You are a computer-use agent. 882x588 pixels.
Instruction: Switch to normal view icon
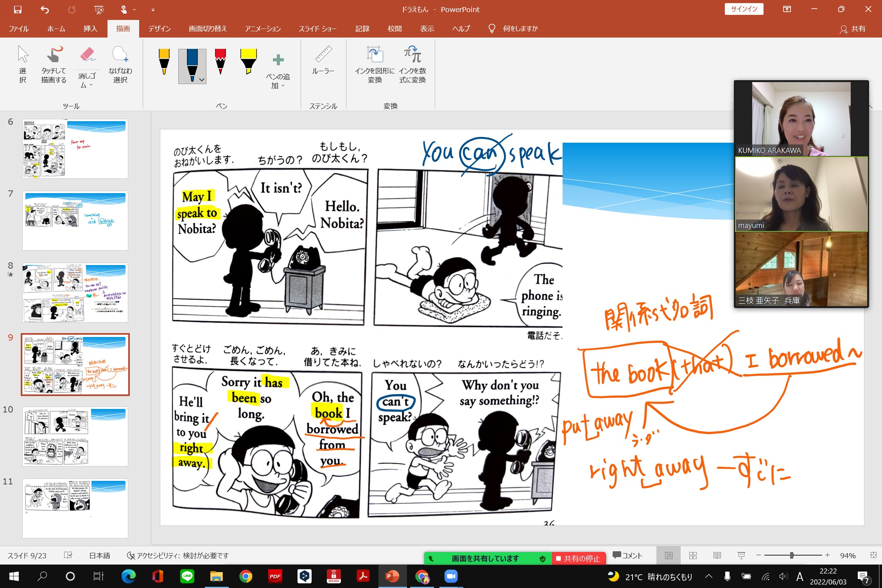point(669,556)
